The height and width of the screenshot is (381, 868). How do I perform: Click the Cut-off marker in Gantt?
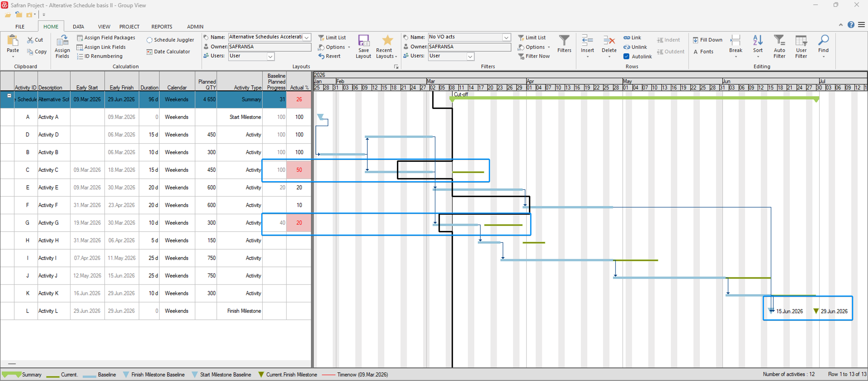(460, 94)
